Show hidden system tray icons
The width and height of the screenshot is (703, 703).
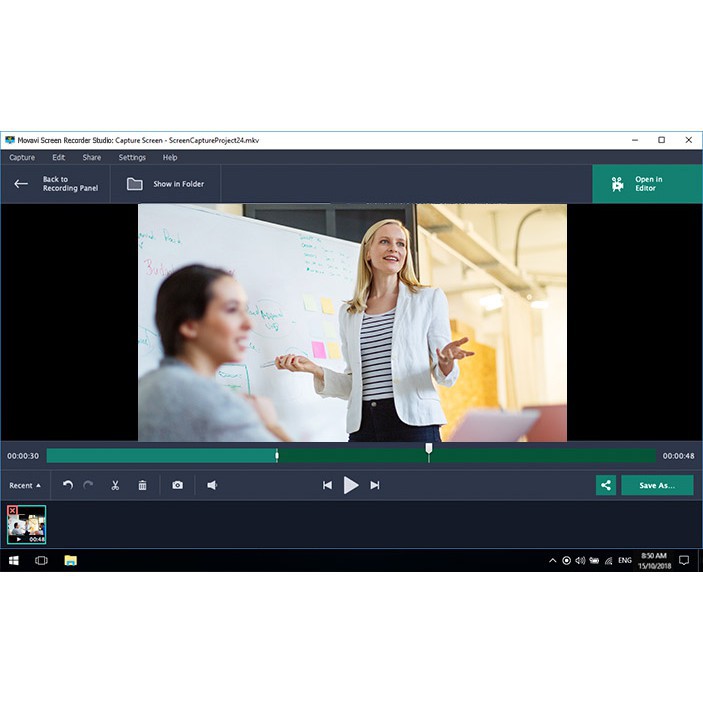click(x=552, y=561)
